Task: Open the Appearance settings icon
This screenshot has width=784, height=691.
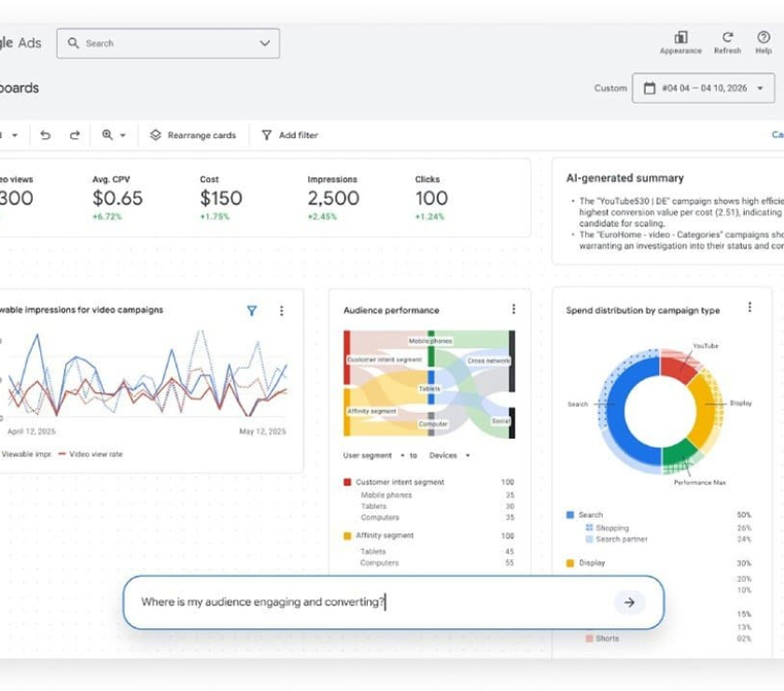Action: [680, 37]
